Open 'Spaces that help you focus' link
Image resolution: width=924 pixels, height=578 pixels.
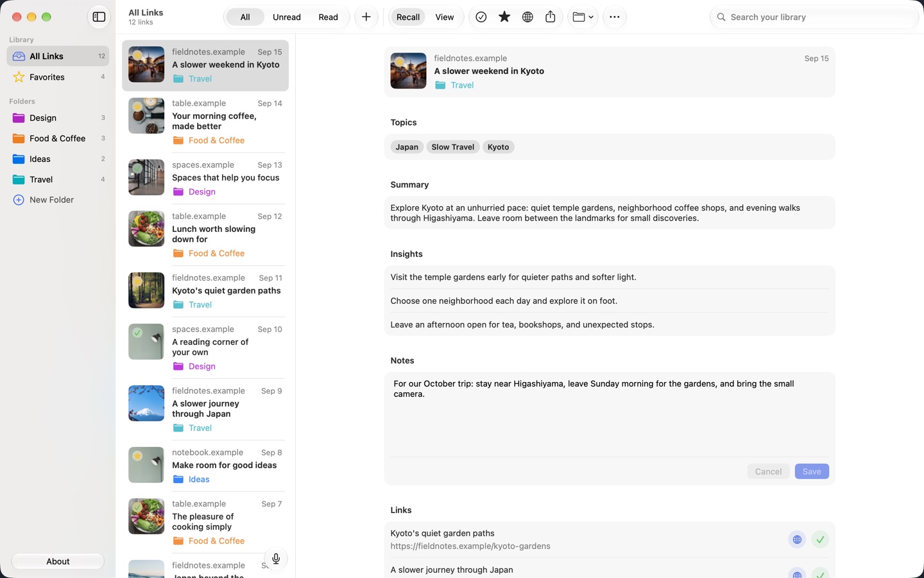click(205, 179)
